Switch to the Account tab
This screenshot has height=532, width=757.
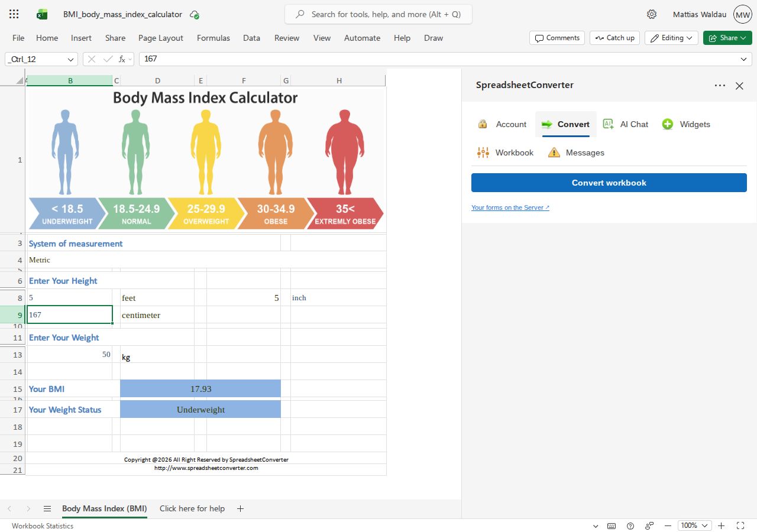tap(502, 124)
